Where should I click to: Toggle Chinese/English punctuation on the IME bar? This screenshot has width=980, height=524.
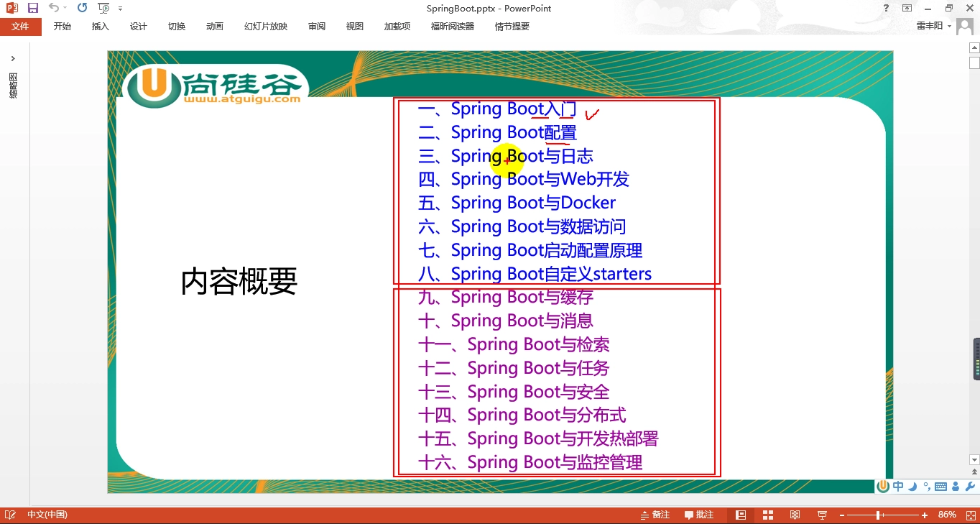point(925,486)
